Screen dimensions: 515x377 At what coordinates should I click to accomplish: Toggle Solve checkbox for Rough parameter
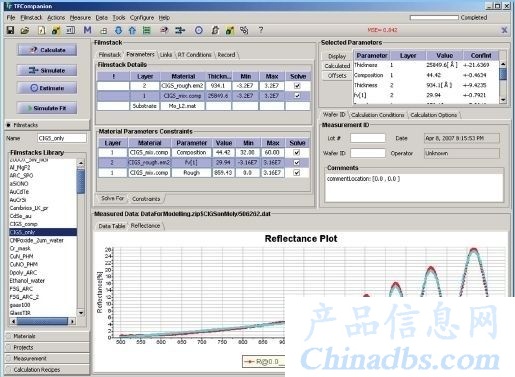point(297,173)
